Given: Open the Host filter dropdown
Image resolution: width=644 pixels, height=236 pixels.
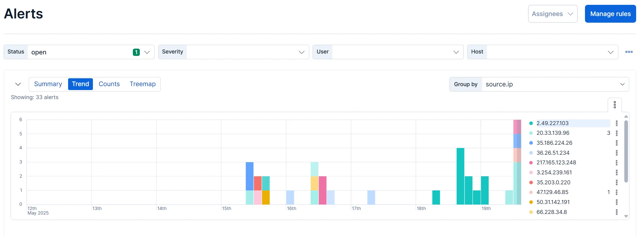Looking at the screenshot, I should (x=543, y=52).
